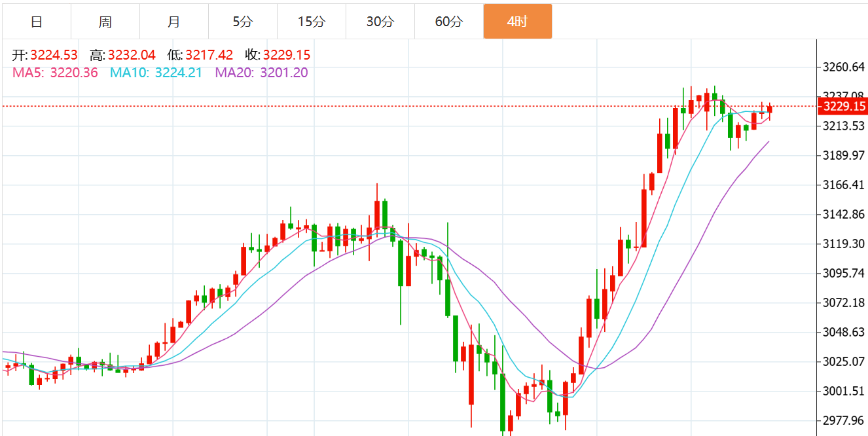The width and height of the screenshot is (868, 436).
Task: Select the weekly 周 timeframe tab
Action: pyautogui.click(x=105, y=22)
